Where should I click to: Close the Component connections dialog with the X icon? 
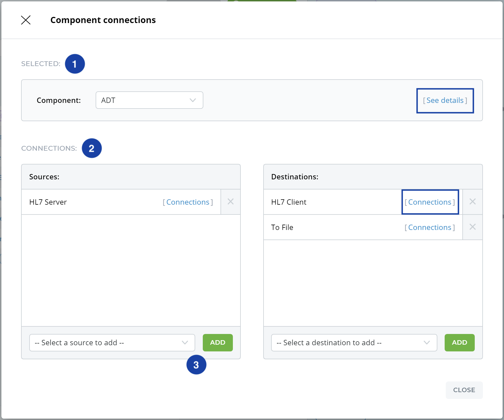(26, 20)
